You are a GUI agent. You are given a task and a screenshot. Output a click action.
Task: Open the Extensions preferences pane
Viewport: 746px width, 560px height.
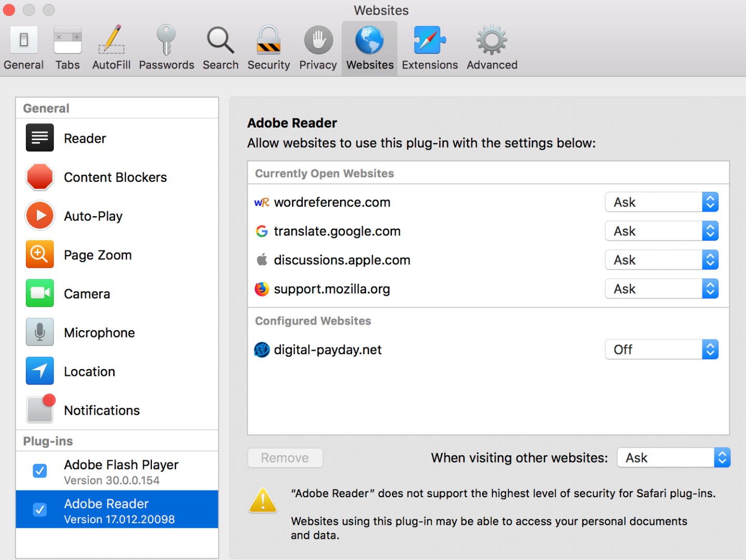[x=430, y=48]
